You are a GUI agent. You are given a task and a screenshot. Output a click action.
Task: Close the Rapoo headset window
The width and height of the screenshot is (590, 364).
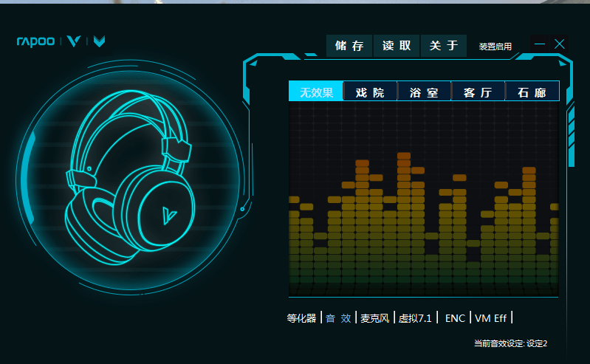(x=559, y=44)
